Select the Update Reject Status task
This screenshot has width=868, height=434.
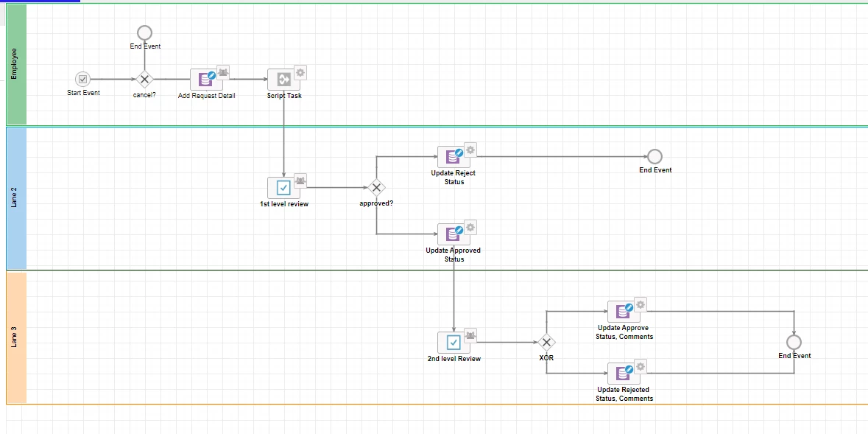(454, 157)
